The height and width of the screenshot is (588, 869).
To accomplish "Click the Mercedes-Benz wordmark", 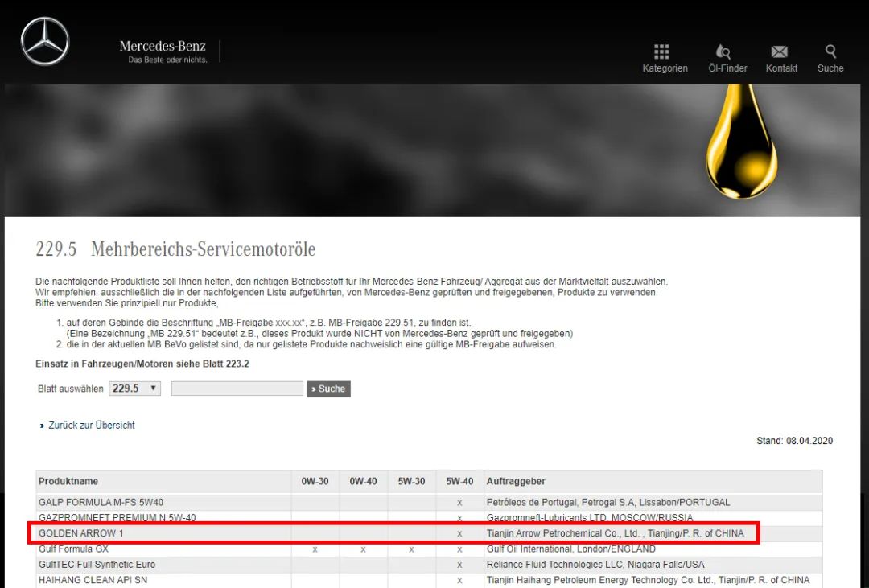I will [163, 46].
